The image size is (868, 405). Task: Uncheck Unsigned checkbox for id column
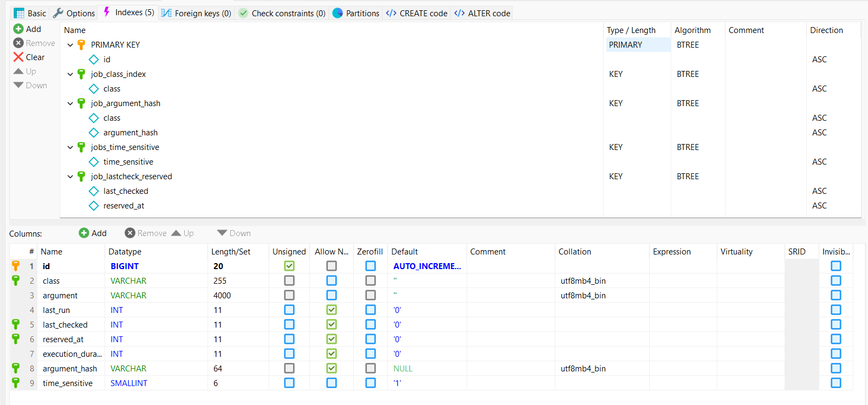point(289,266)
